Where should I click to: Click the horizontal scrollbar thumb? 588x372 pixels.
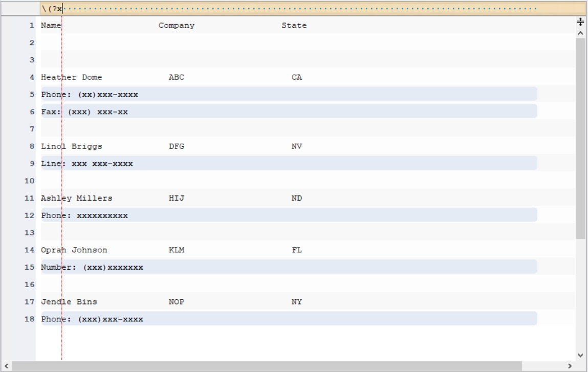click(x=267, y=366)
